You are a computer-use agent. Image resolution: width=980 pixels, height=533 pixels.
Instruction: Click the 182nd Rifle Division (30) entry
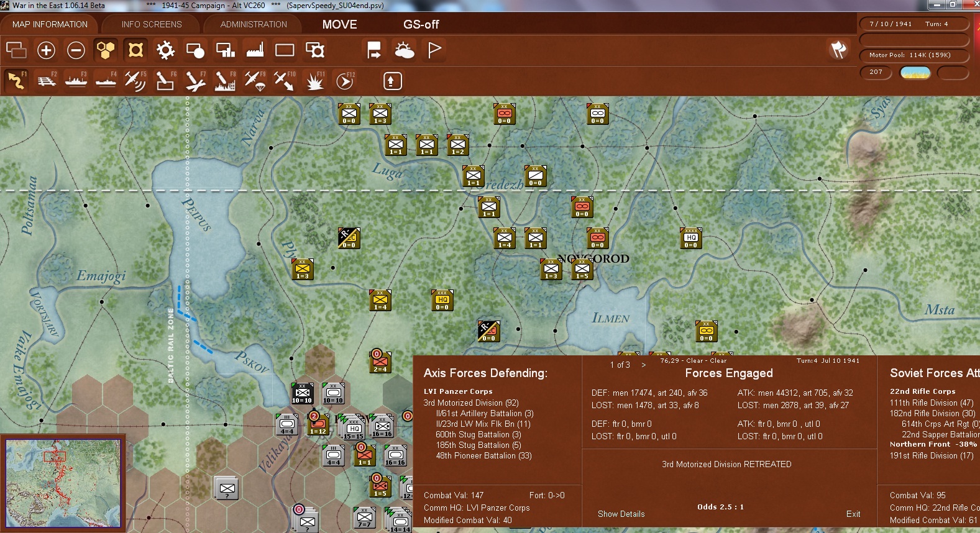pyautogui.click(x=932, y=413)
